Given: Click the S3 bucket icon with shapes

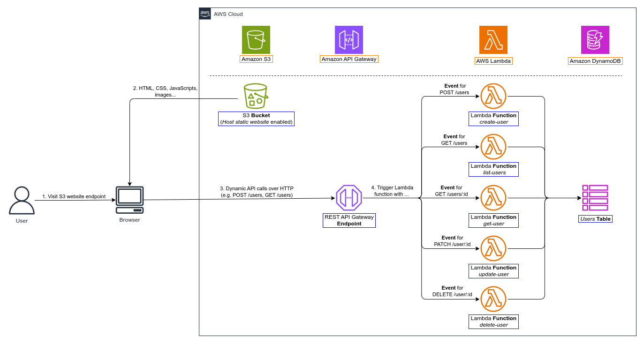Looking at the screenshot, I should [x=256, y=96].
